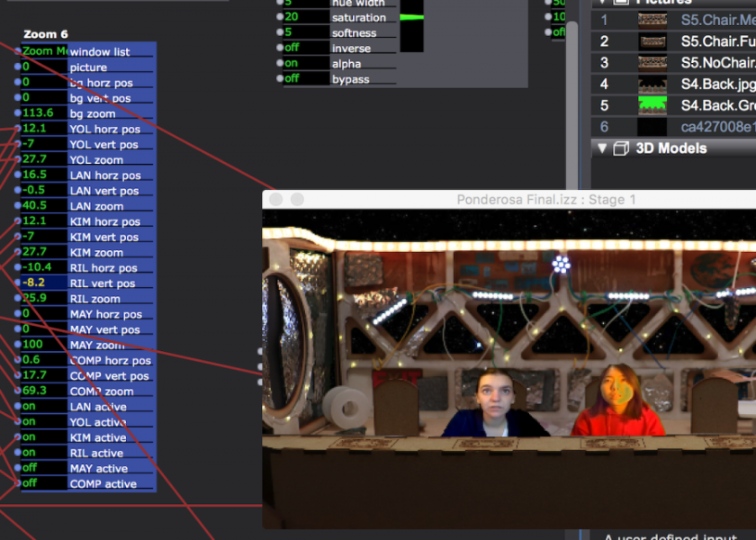
Task: Select the S5.Chair.Me picture thumbnail
Action: pyautogui.click(x=652, y=20)
